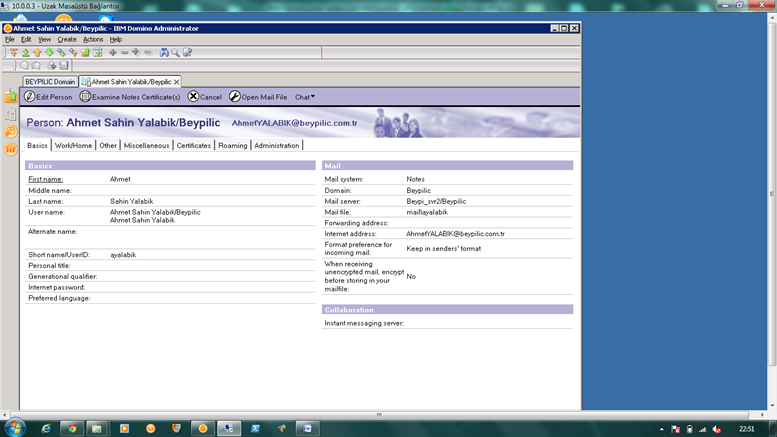
Task: Open the Actions menu
Action: 93,39
